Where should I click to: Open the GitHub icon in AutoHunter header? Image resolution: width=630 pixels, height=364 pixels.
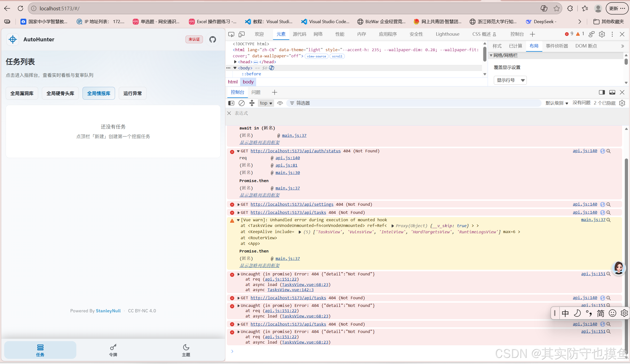(213, 39)
